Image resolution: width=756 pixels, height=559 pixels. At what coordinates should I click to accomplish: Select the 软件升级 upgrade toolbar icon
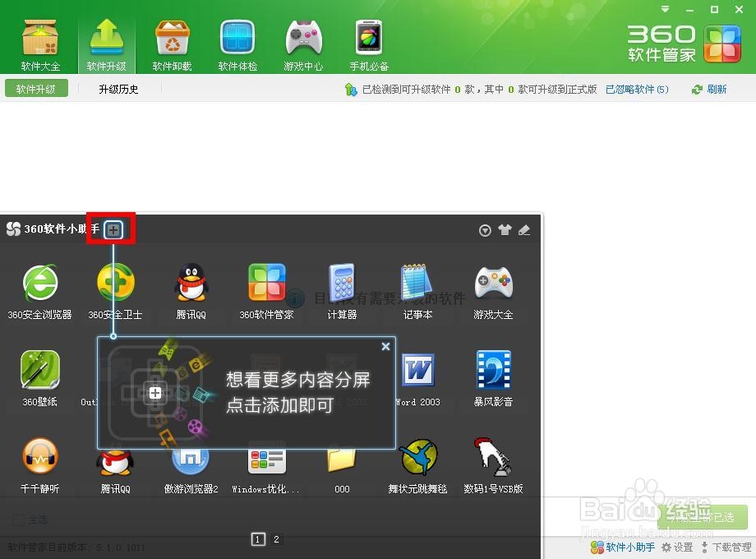click(107, 45)
